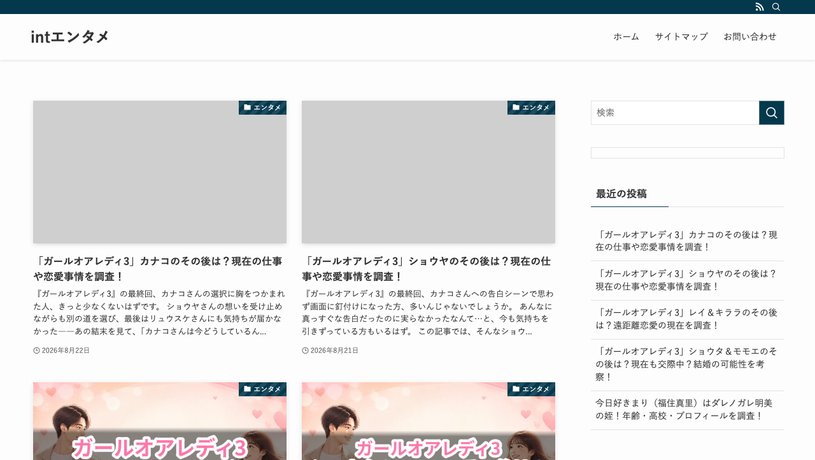Focus the 検索 search input field
Viewport: 815px width, 460px height.
(x=675, y=113)
